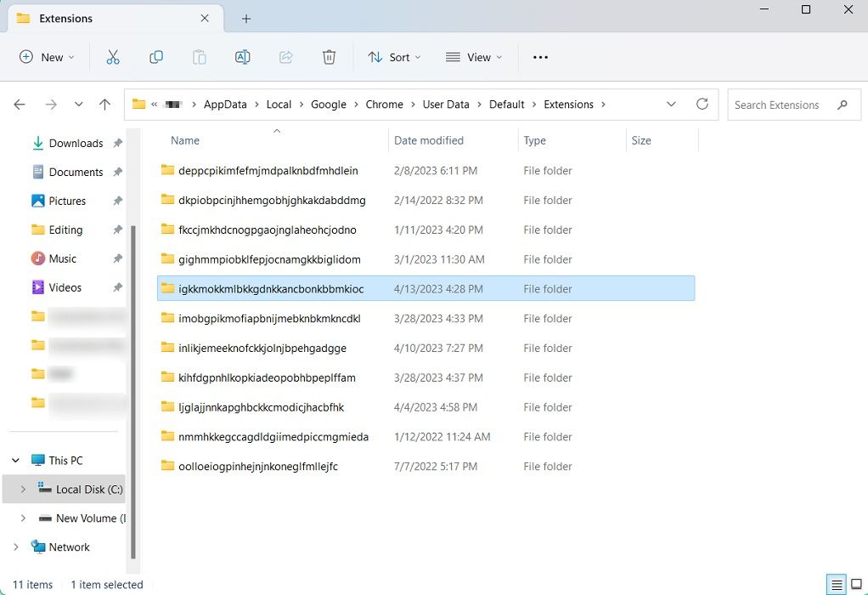Screen dimensions: 868x595
Task: Copy the selected folder
Action: (156, 57)
